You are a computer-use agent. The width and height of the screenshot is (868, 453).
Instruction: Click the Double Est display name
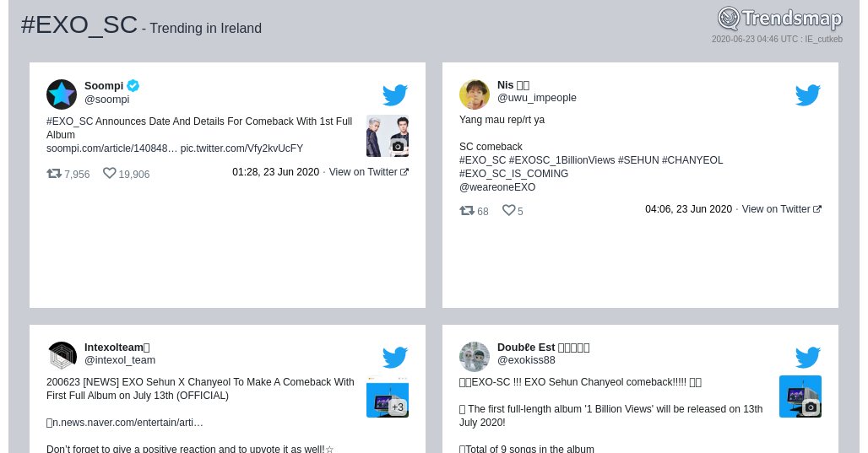(543, 348)
